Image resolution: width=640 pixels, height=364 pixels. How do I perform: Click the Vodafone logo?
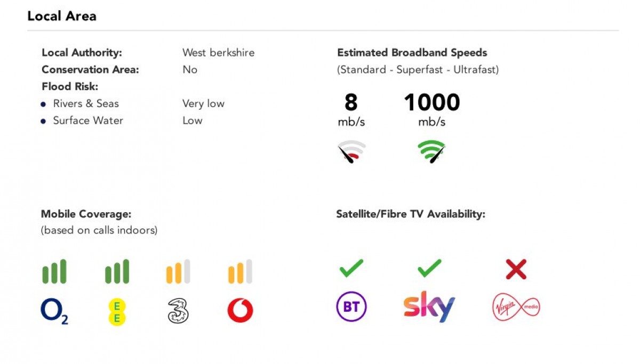[x=240, y=311]
